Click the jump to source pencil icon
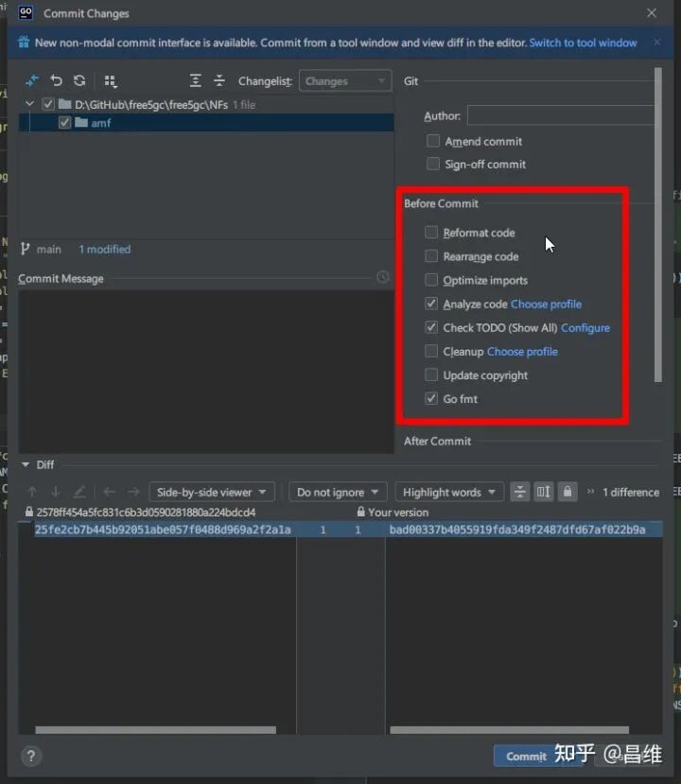681x784 pixels. [79, 492]
